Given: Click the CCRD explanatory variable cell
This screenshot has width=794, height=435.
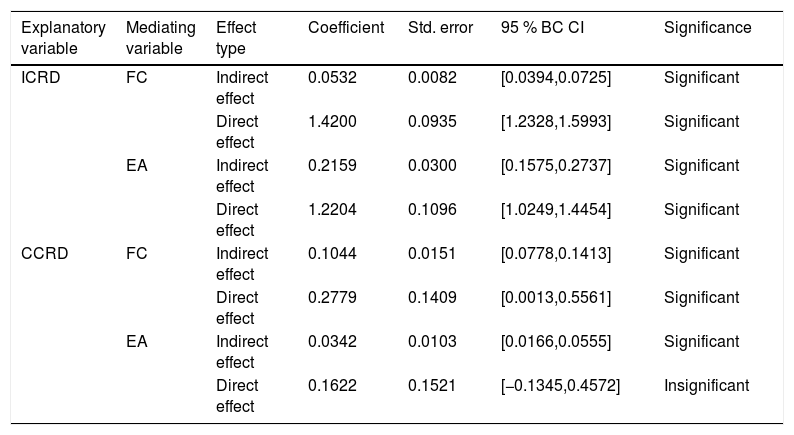Looking at the screenshot, I should pos(45,253).
